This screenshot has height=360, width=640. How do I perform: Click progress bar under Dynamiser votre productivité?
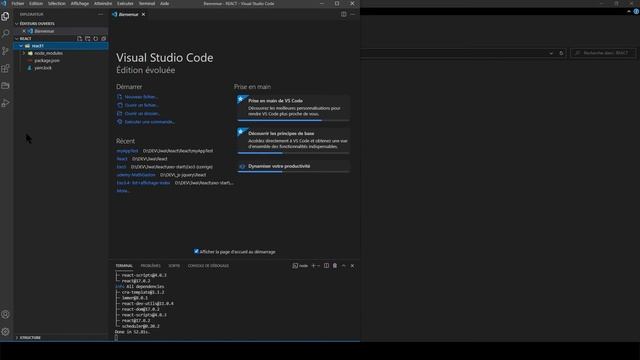click(293, 172)
